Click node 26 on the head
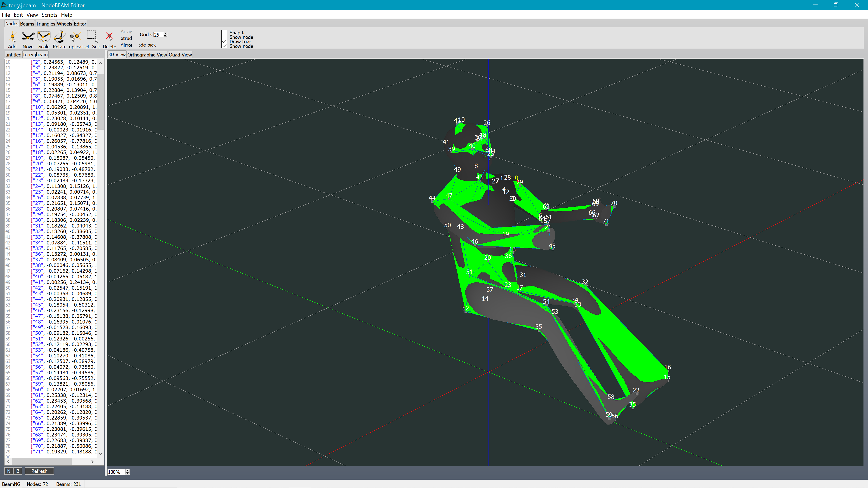The image size is (868, 488). [x=487, y=123]
